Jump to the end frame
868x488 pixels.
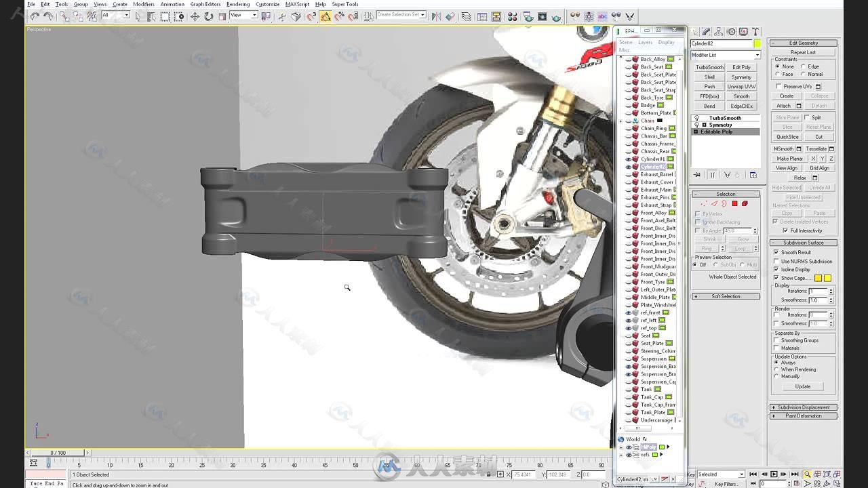(x=793, y=474)
